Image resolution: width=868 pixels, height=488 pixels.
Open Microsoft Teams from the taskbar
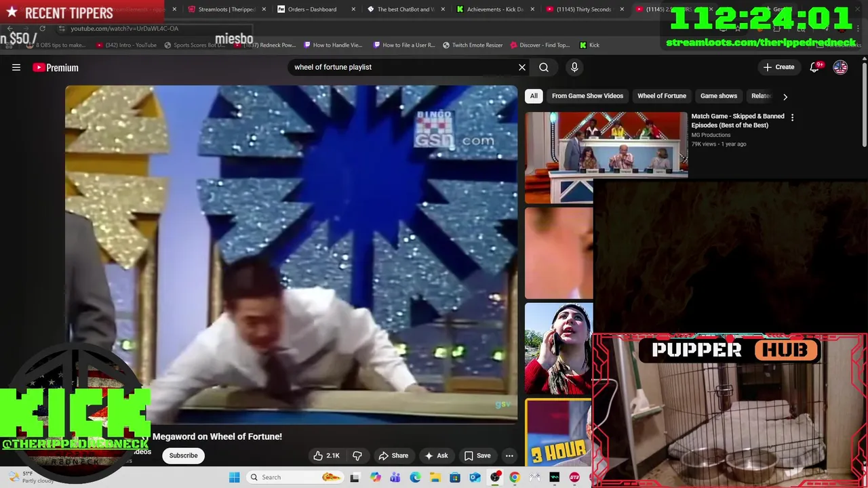coord(395,477)
